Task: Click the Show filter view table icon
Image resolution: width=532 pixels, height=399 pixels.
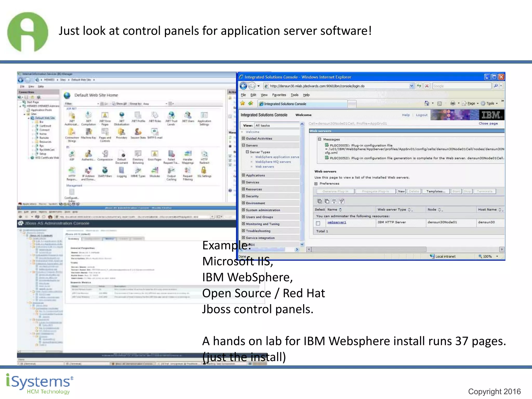Action: click(x=334, y=201)
